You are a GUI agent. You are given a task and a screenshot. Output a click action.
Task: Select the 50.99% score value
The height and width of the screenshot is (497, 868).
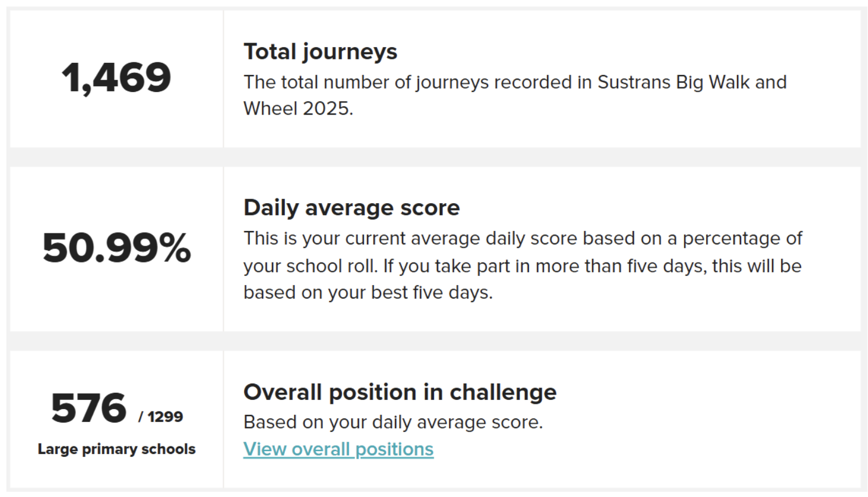tap(117, 248)
